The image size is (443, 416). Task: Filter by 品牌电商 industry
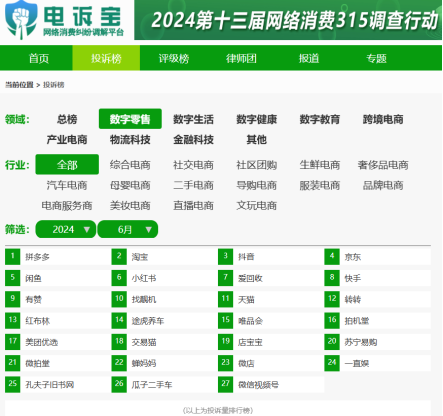pyautogui.click(x=383, y=185)
